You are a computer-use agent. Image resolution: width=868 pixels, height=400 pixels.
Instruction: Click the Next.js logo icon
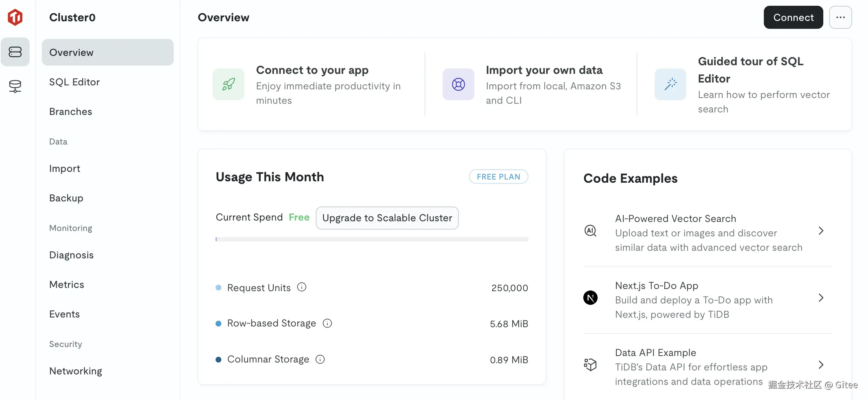[x=590, y=298]
